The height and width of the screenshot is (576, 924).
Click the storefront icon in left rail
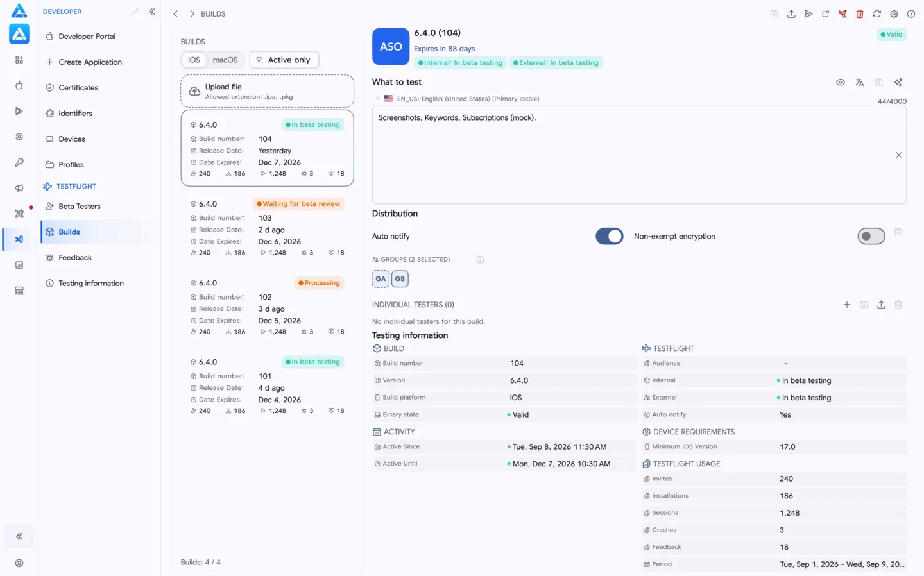(x=19, y=291)
